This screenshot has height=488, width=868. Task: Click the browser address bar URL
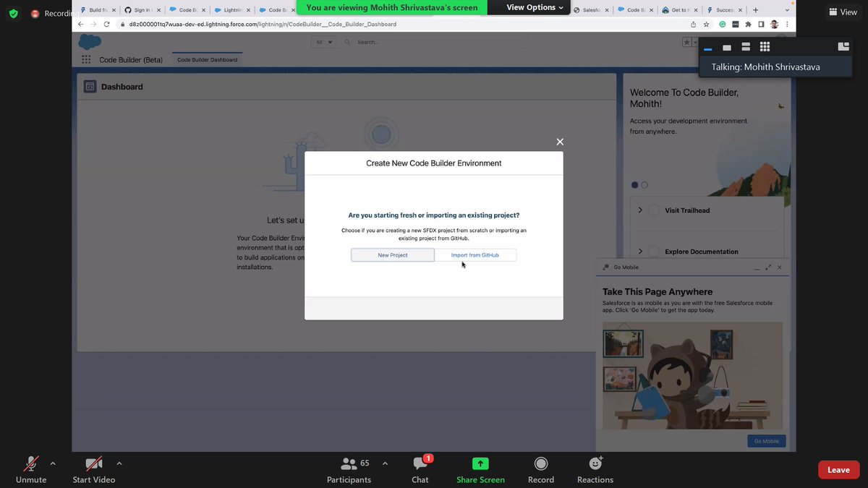coord(263,24)
